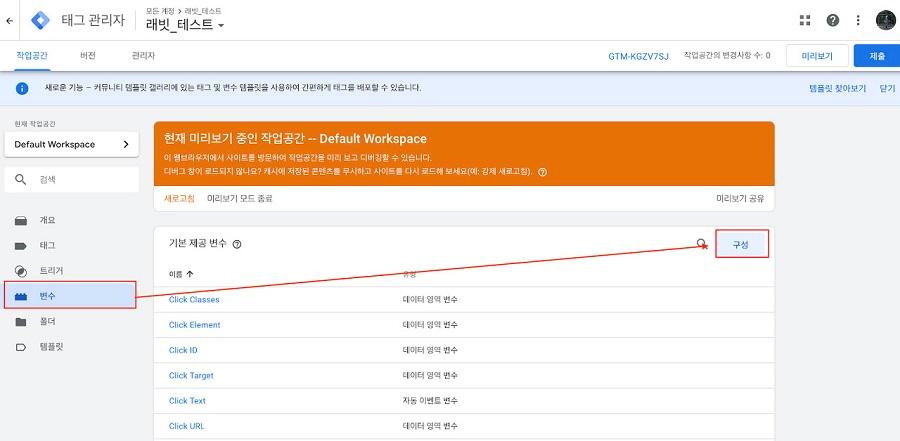Click the back arrow at top left
Image resolution: width=900 pixels, height=441 pixels.
9,21
